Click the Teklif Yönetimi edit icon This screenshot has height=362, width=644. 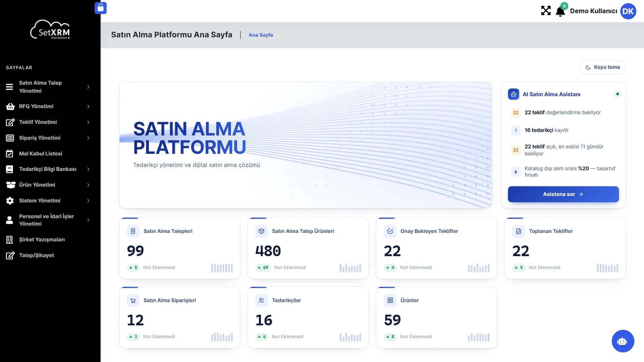click(x=10, y=122)
